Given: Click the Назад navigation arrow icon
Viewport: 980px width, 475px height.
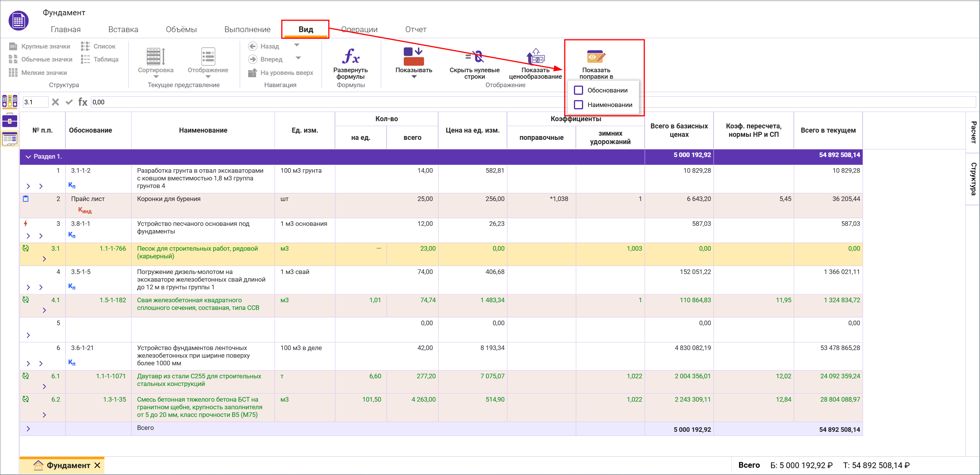Looking at the screenshot, I should click(x=253, y=46).
